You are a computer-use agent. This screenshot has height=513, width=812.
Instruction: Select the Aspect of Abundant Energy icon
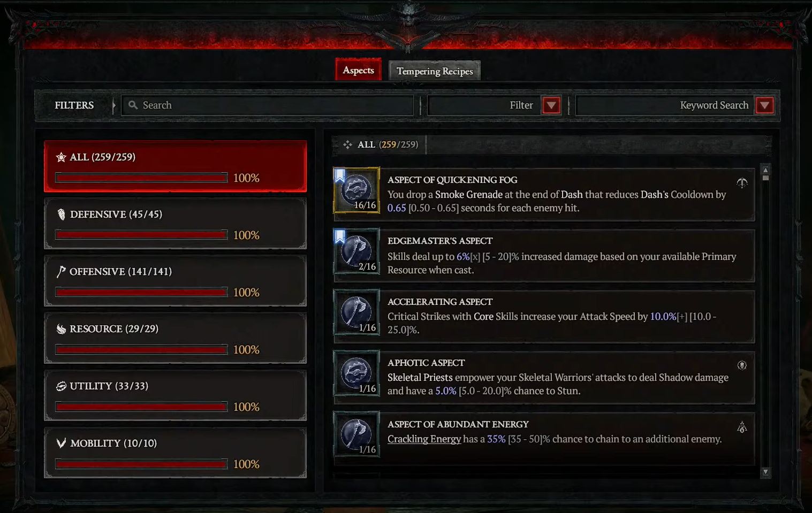[x=356, y=434]
